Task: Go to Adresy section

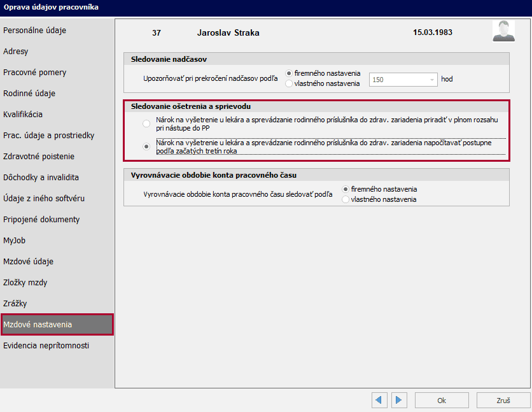Action: pos(16,52)
